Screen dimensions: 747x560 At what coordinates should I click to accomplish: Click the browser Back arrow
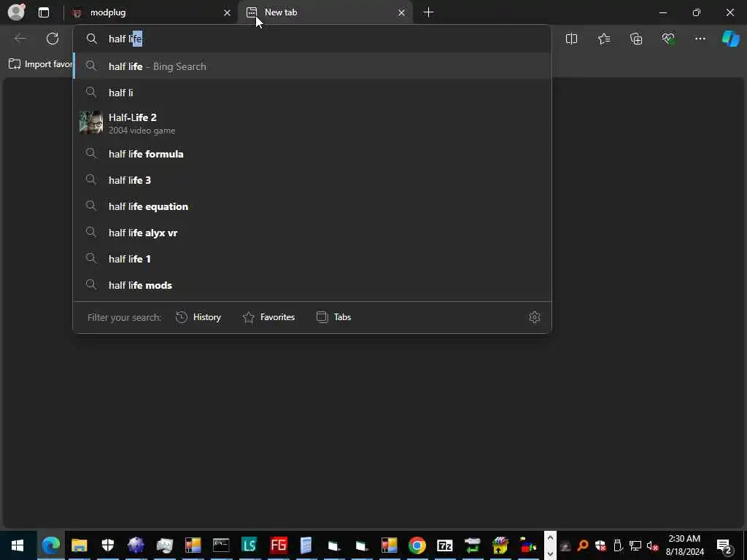(20, 39)
